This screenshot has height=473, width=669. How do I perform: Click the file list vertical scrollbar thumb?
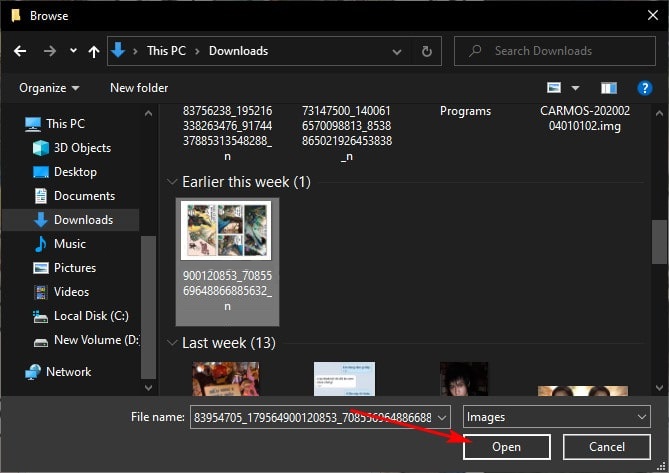[659, 242]
